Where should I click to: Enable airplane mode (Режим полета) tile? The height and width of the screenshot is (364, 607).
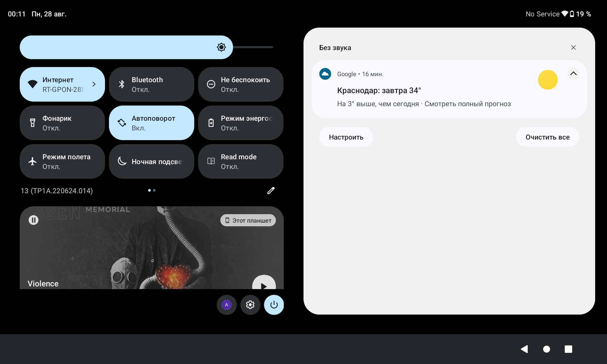pos(62,161)
